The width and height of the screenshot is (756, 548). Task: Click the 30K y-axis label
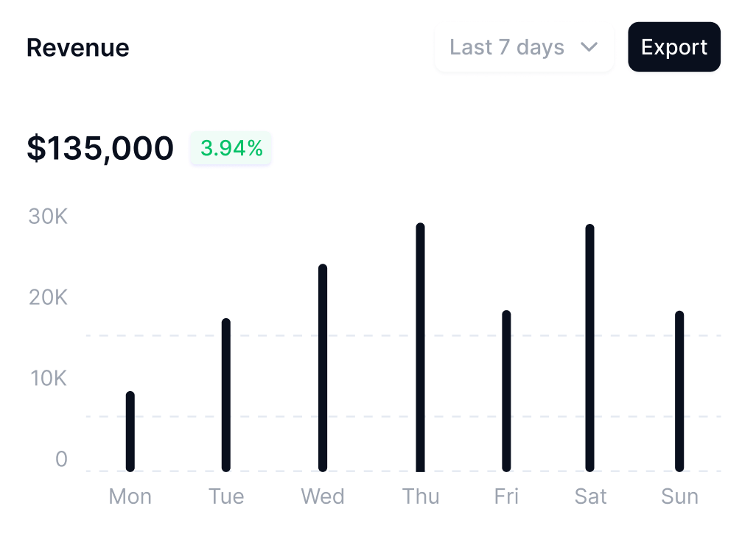[48, 217]
